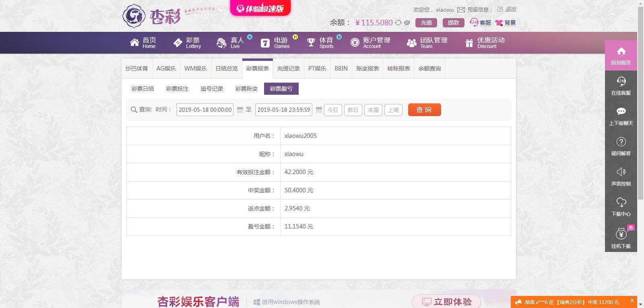Close the orange winner notification
Screen dimensions: 644x308
(x=632, y=301)
